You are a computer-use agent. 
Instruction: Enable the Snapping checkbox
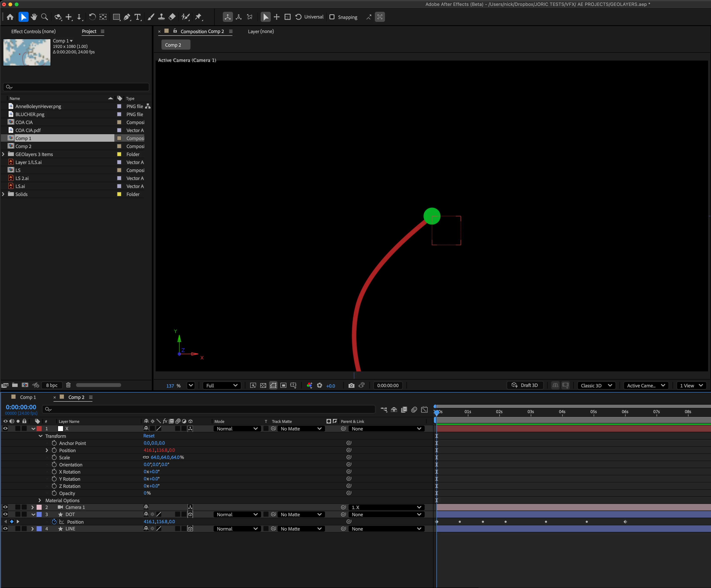click(332, 17)
